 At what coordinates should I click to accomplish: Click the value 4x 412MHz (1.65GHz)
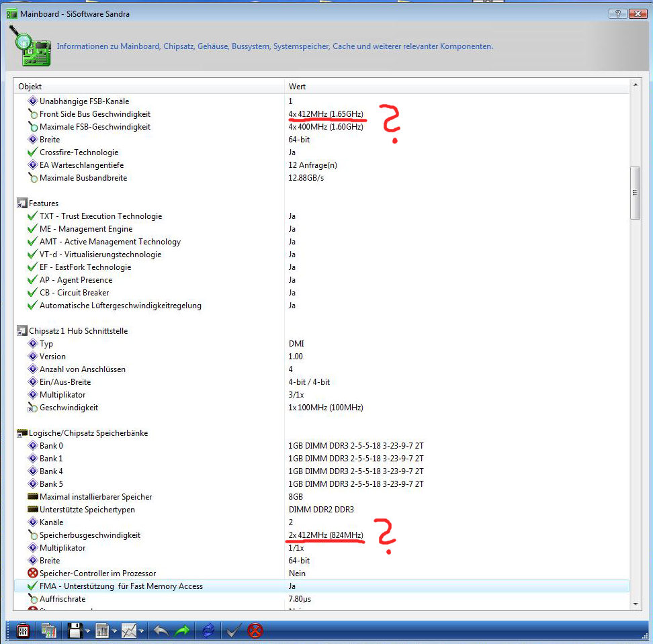[326, 114]
